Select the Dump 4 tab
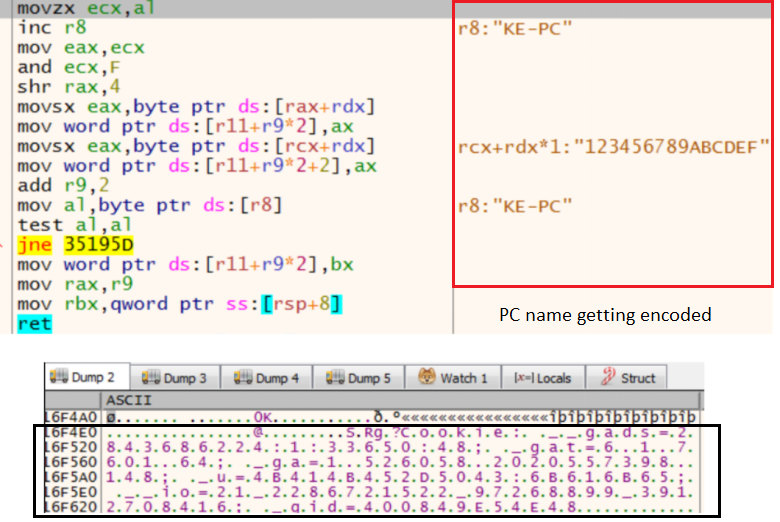The image size is (780, 522). (267, 378)
